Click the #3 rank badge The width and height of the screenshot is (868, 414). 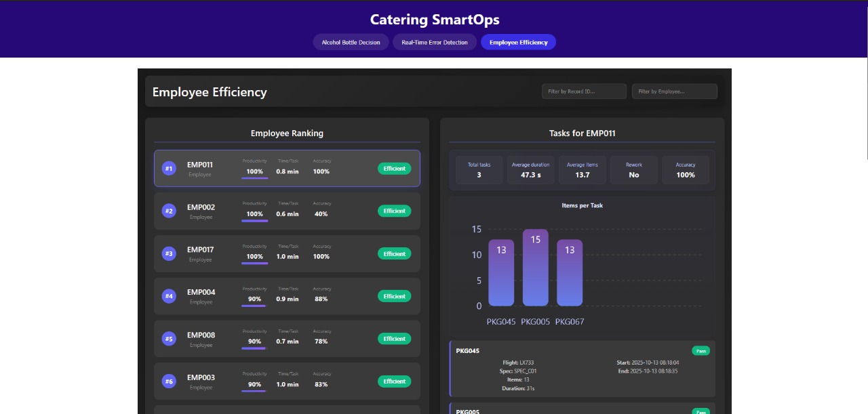point(169,253)
